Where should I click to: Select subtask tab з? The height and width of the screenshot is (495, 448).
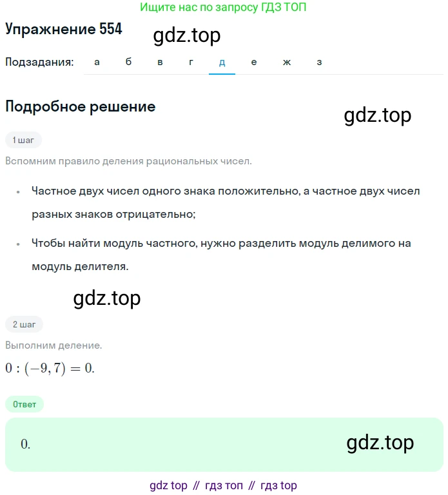pos(320,62)
